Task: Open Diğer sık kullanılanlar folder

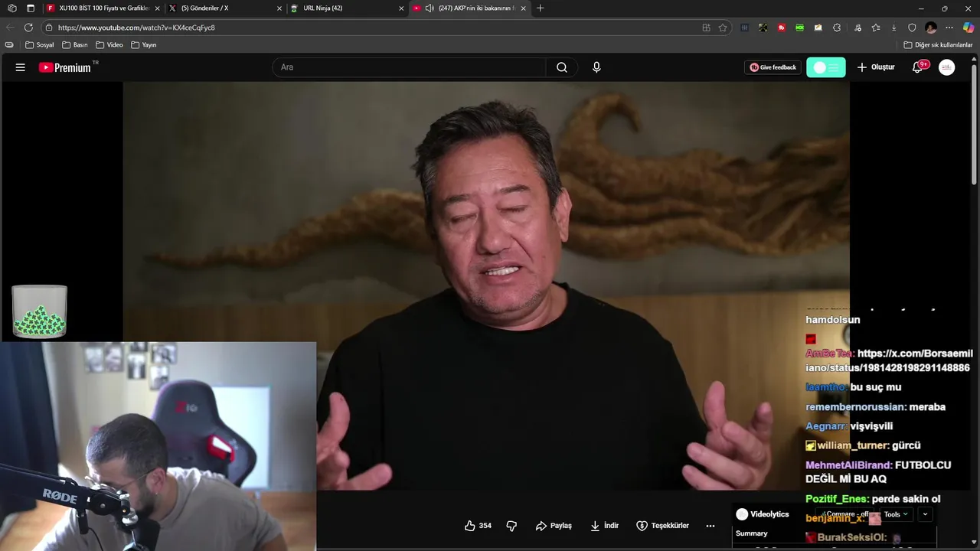Action: click(938, 45)
